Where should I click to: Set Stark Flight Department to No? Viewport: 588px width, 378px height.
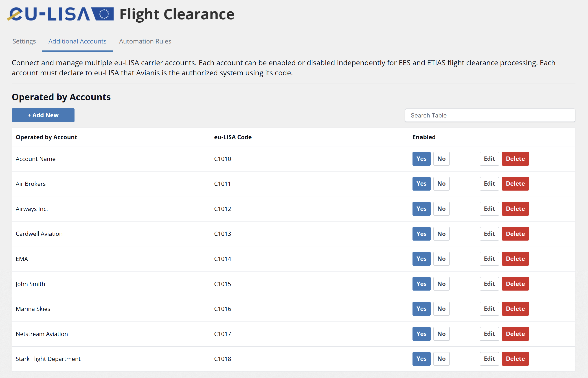(x=441, y=359)
